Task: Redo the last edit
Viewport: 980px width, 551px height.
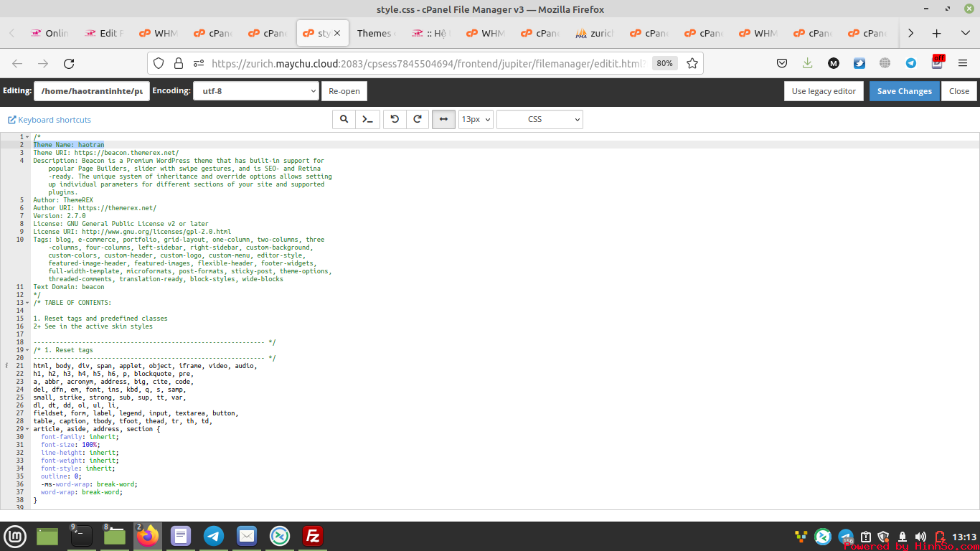Action: [418, 119]
